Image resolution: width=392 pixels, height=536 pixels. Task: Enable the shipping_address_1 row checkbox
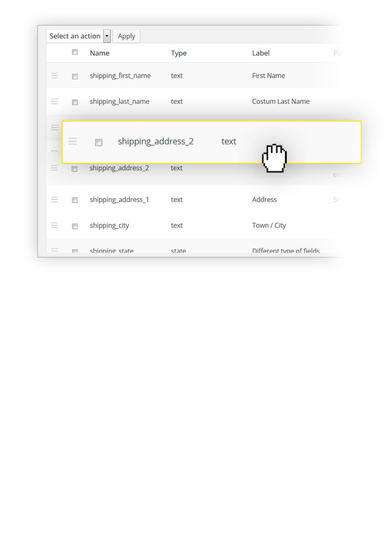coord(74,200)
